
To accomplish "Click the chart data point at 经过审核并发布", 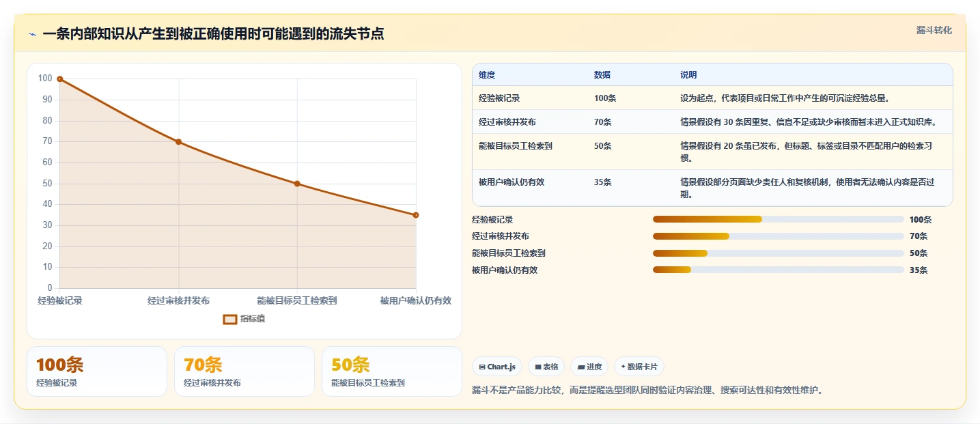I will coord(178,142).
